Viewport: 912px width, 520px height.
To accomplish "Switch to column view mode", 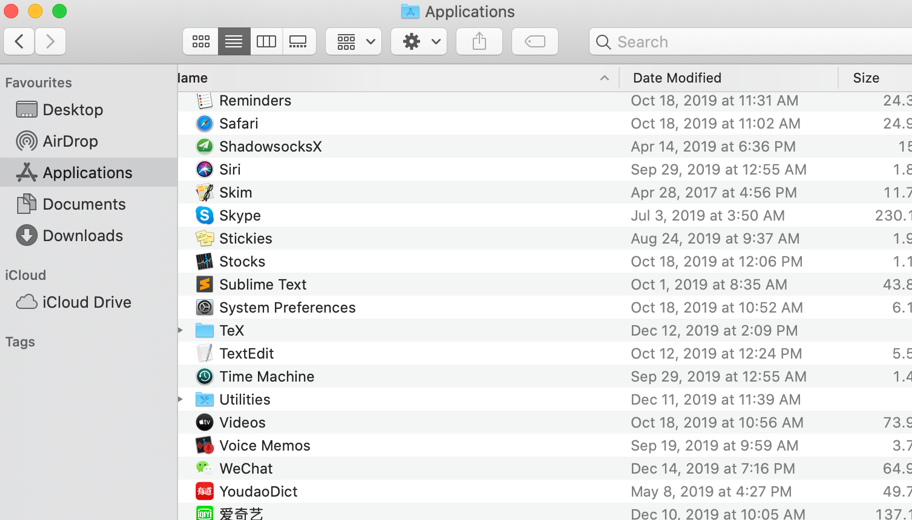I will 266,42.
